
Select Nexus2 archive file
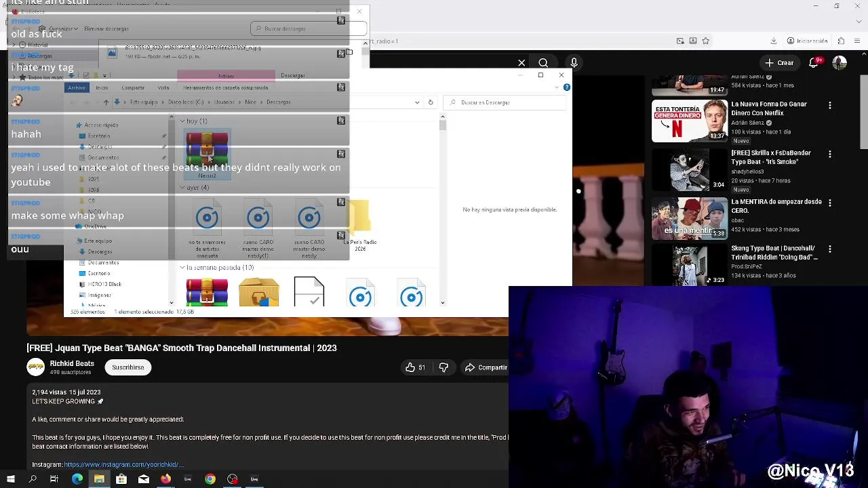pos(208,155)
